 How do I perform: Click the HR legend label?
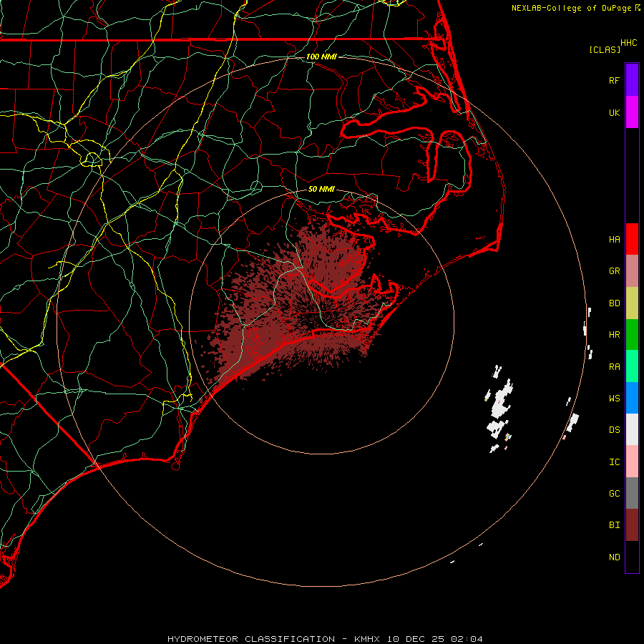point(614,335)
